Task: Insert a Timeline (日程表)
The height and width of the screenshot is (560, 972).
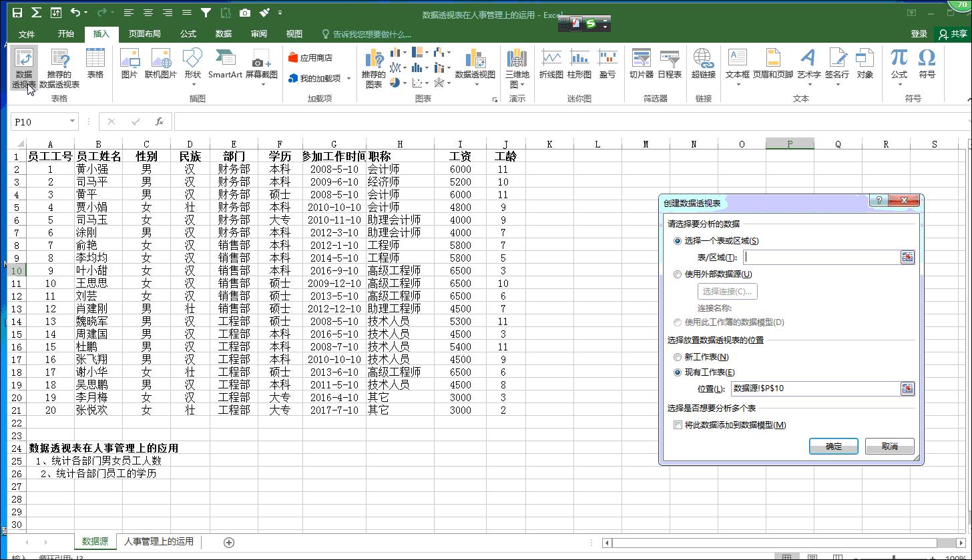Action: point(670,63)
